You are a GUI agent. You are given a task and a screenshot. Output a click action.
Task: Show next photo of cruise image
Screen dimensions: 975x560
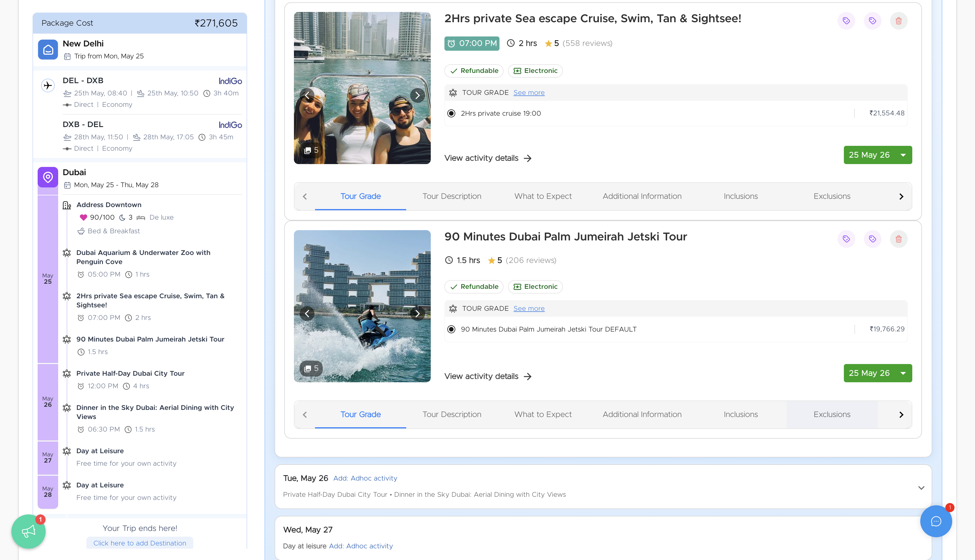tap(417, 95)
